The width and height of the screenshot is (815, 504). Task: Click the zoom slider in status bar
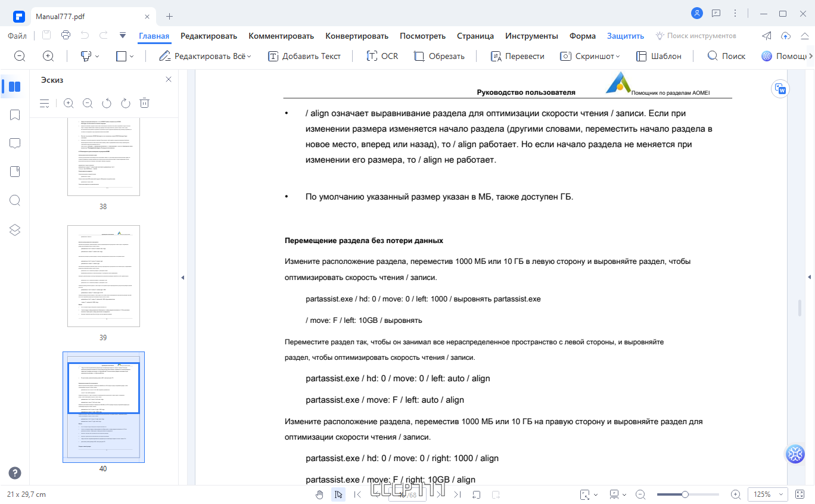[x=688, y=494]
